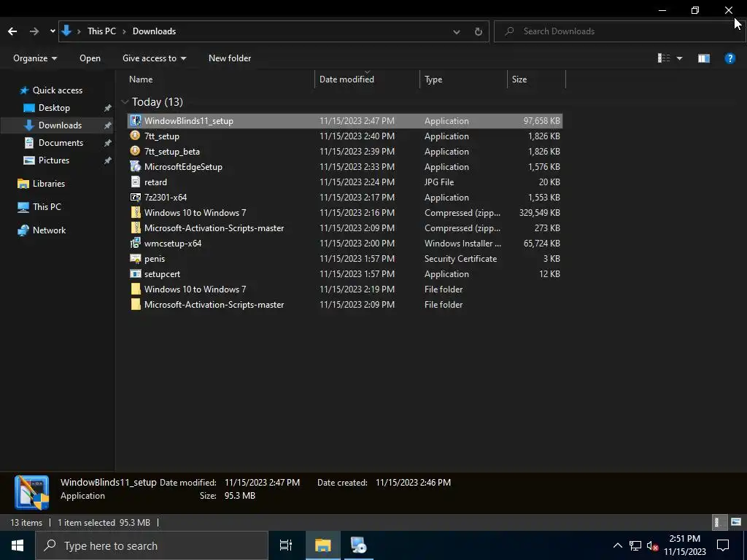
Task: Select the wmcsetup-x64 installer icon
Action: [136, 243]
